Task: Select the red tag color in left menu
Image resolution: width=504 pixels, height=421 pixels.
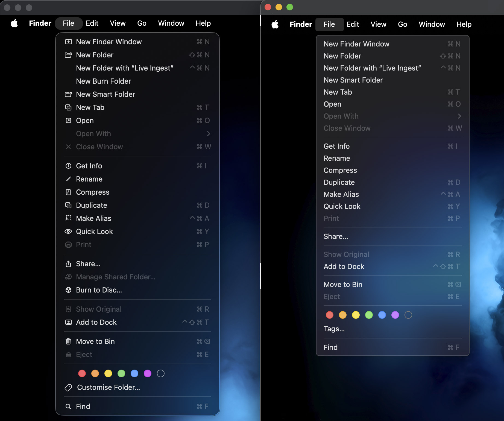Action: tap(82, 373)
